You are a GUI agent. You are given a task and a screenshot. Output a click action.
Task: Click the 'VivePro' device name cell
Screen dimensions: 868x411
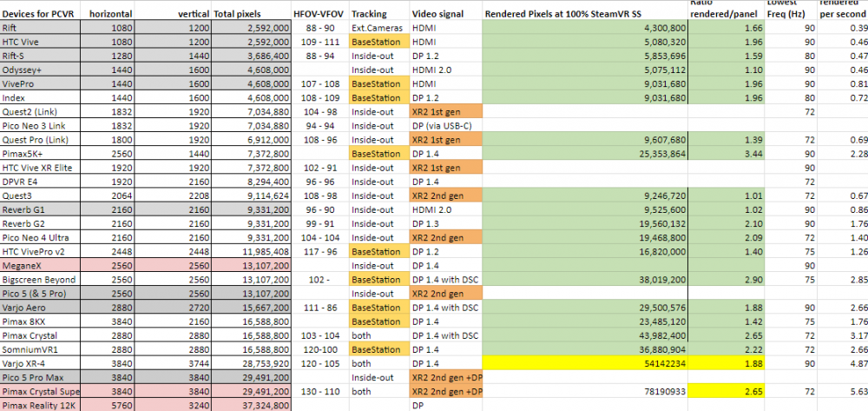coord(40,83)
